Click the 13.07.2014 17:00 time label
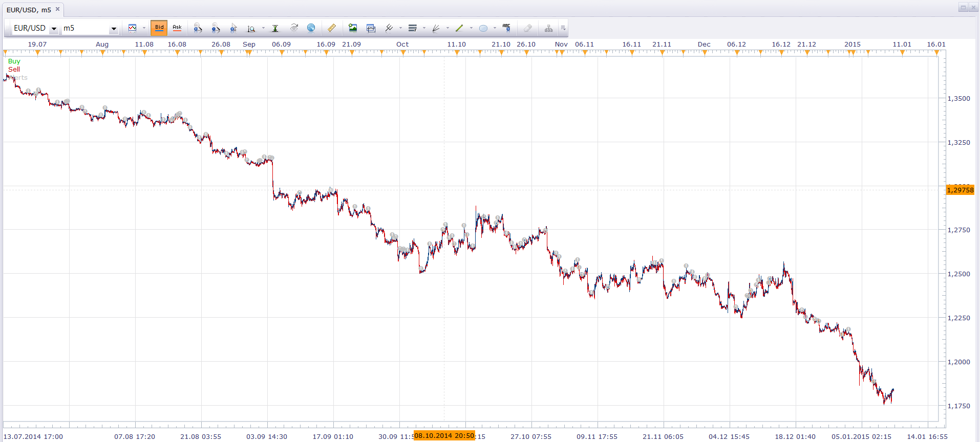Viewport: 980px width, 442px height. click(33, 436)
